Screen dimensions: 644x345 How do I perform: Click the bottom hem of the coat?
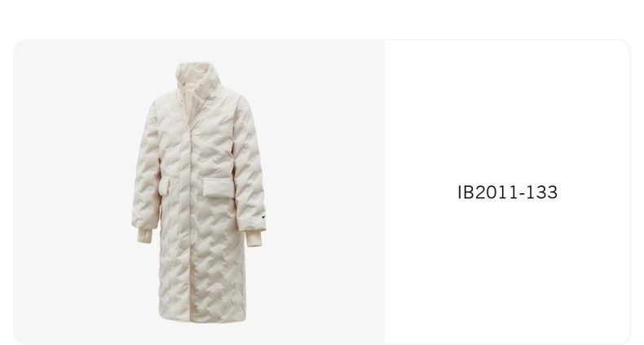pyautogui.click(x=202, y=319)
